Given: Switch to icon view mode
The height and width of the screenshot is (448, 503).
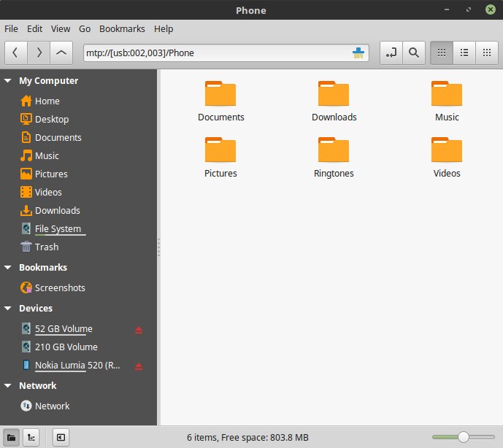Looking at the screenshot, I should [441, 53].
